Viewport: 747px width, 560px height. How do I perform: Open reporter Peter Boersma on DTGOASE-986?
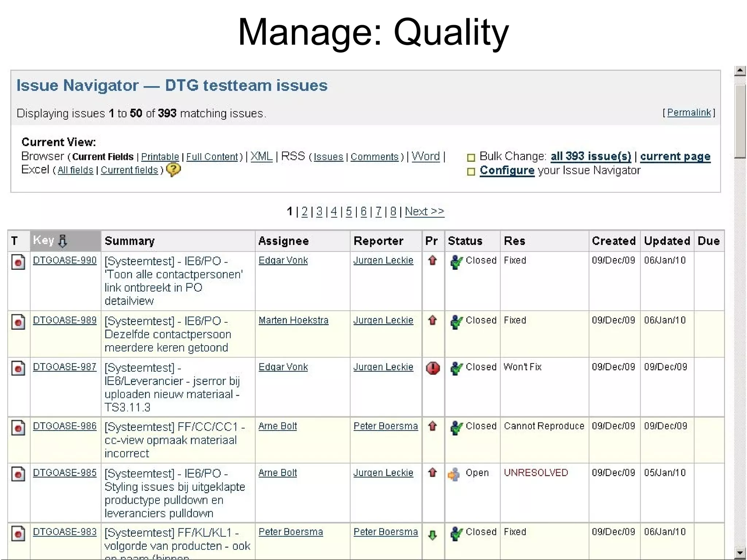tap(386, 426)
